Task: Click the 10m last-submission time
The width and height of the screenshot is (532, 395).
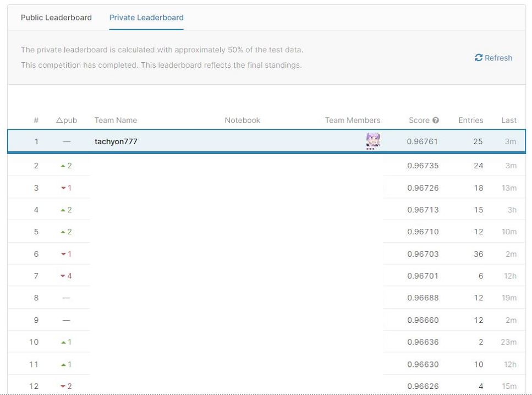Action: pos(509,232)
